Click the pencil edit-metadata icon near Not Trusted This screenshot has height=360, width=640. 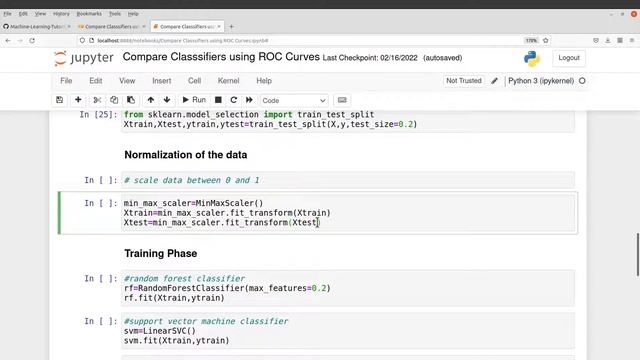494,81
